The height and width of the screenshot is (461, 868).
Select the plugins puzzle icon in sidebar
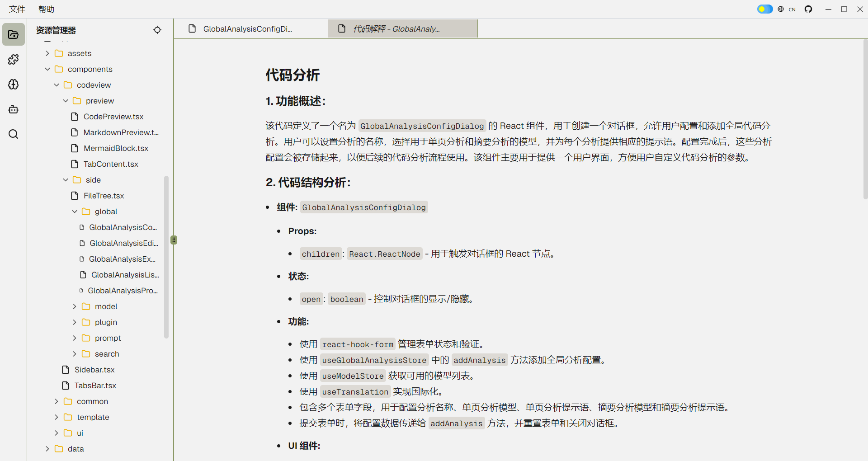(x=13, y=59)
